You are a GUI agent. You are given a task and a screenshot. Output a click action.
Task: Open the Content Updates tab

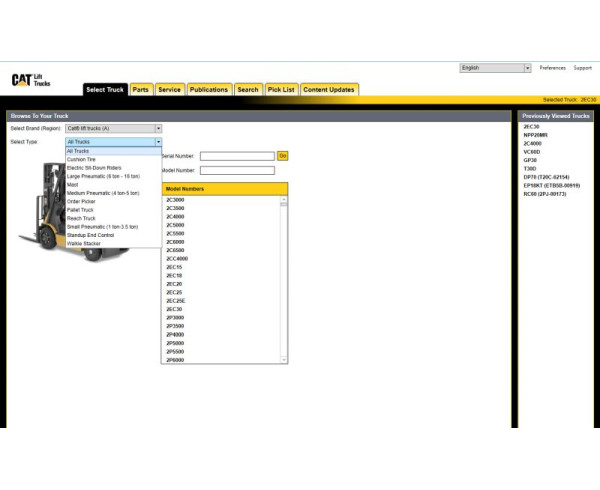(x=328, y=89)
